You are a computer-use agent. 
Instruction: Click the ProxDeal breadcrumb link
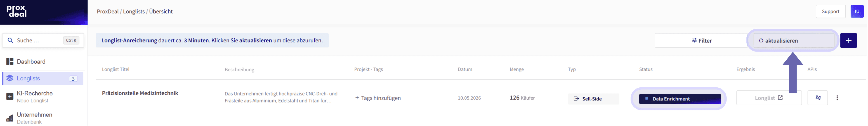click(x=108, y=12)
